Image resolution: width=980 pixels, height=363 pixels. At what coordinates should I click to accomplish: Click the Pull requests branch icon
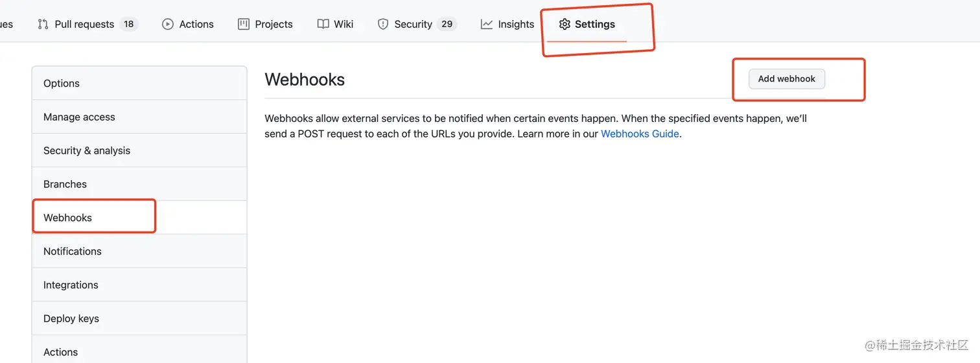pyautogui.click(x=43, y=24)
